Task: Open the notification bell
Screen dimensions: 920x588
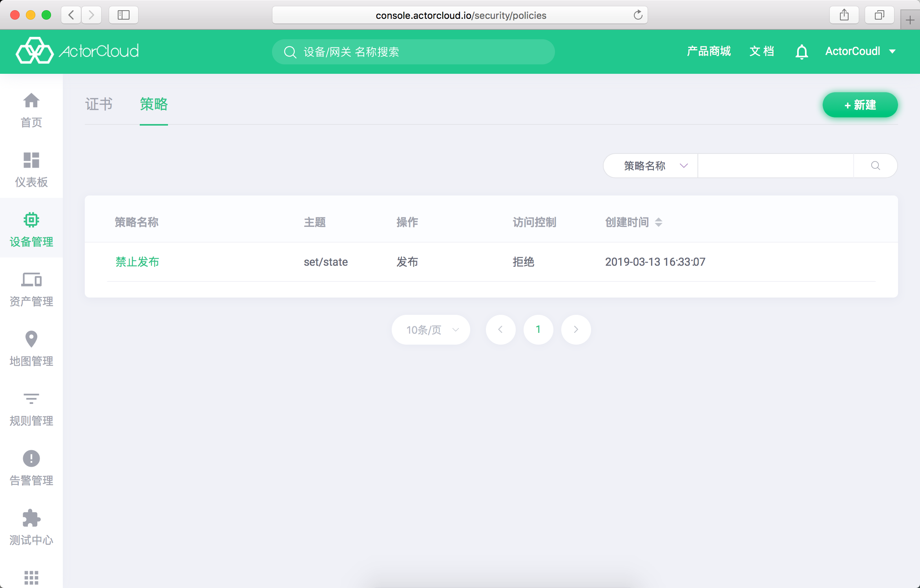Action: click(x=801, y=51)
